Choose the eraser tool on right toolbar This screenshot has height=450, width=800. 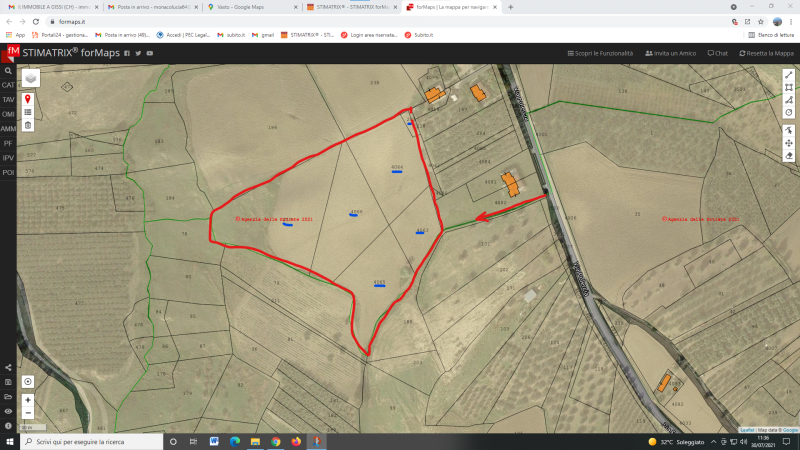point(789,156)
